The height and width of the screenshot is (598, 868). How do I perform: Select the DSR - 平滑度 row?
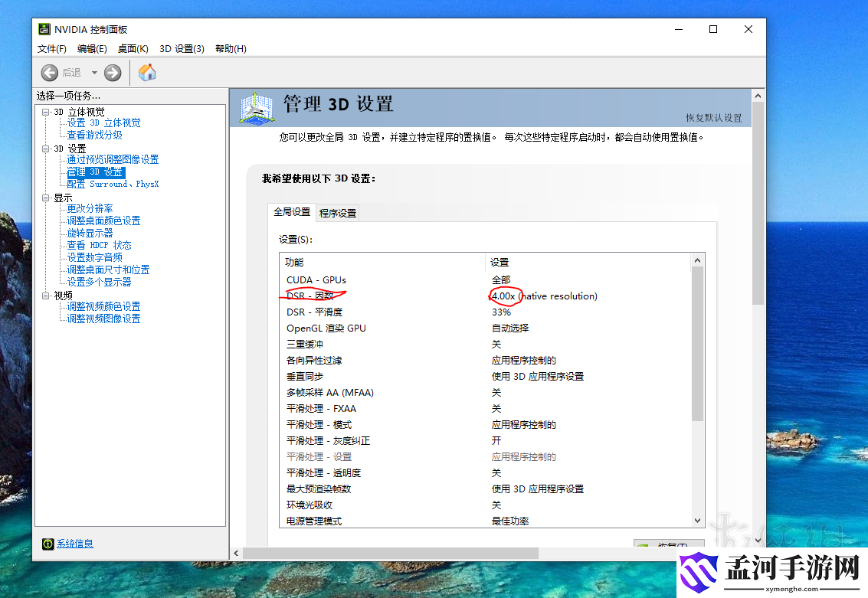point(486,312)
